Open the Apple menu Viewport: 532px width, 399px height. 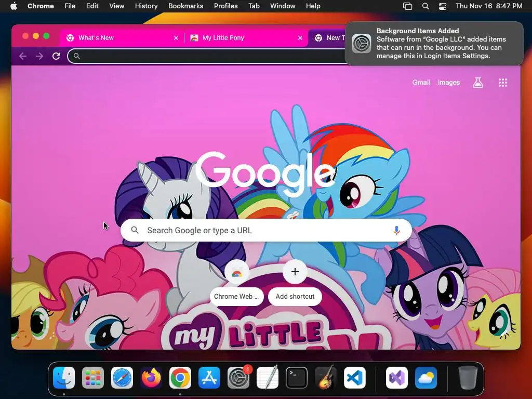coord(14,6)
